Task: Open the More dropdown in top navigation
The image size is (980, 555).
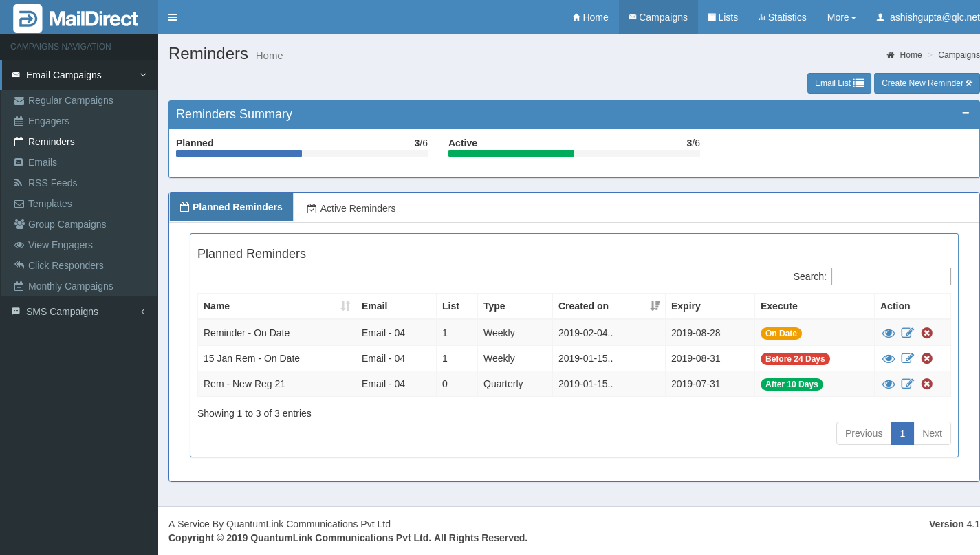Action: [x=841, y=17]
